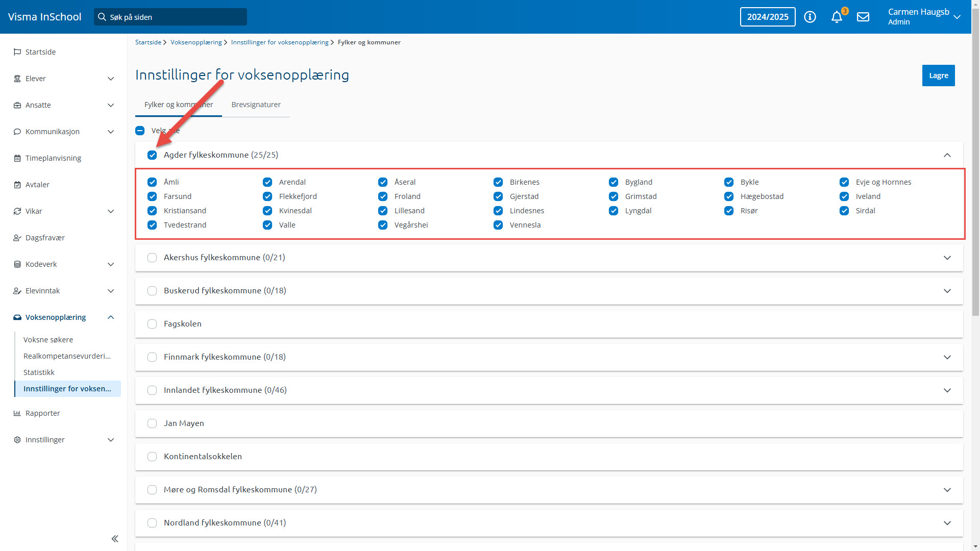This screenshot has width=980, height=551.
Task: Open Voksne søkere in sidebar
Action: pos(48,340)
